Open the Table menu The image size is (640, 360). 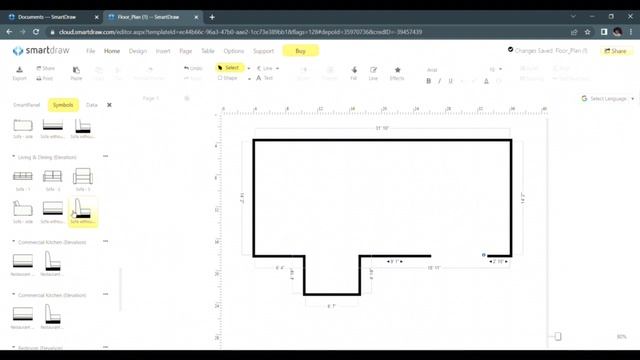click(x=208, y=51)
